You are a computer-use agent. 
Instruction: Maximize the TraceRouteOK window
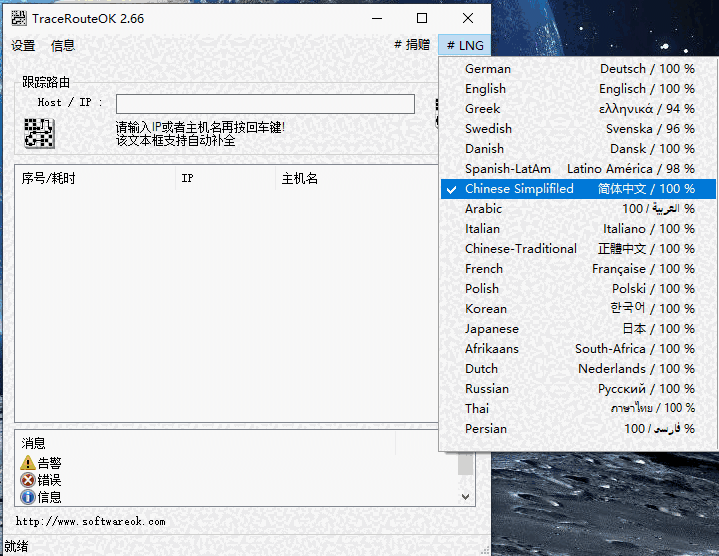click(422, 18)
